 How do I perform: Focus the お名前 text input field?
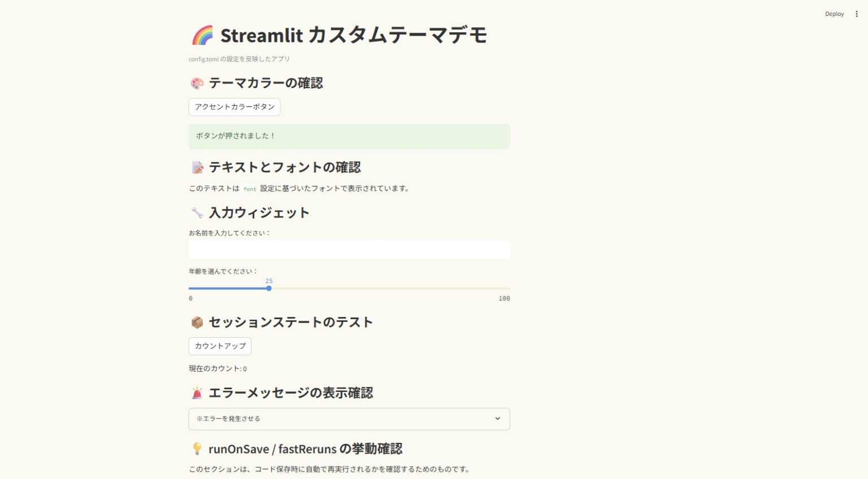click(349, 250)
